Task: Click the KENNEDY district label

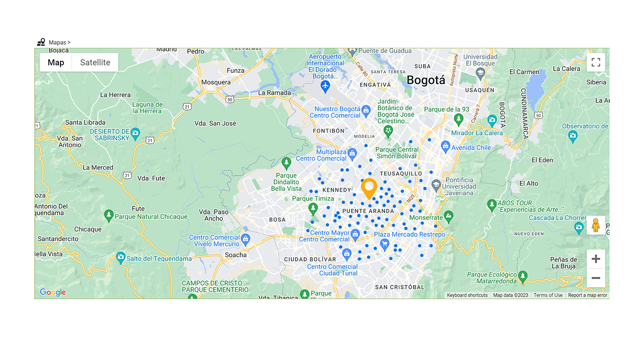Action: coord(336,190)
